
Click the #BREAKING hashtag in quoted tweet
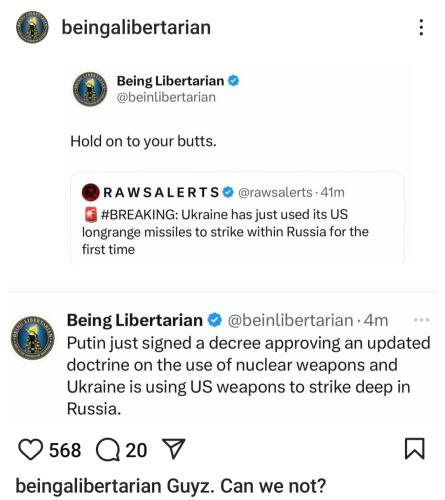coord(139,214)
